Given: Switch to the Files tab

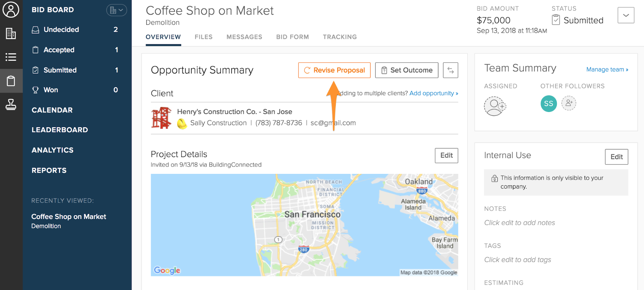Looking at the screenshot, I should pyautogui.click(x=204, y=37).
